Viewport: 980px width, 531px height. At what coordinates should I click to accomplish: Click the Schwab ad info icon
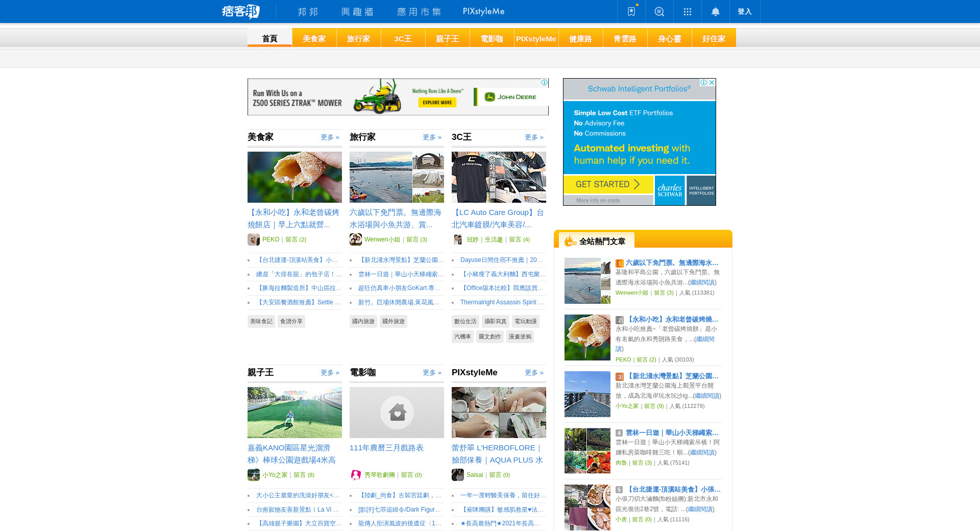(x=703, y=83)
